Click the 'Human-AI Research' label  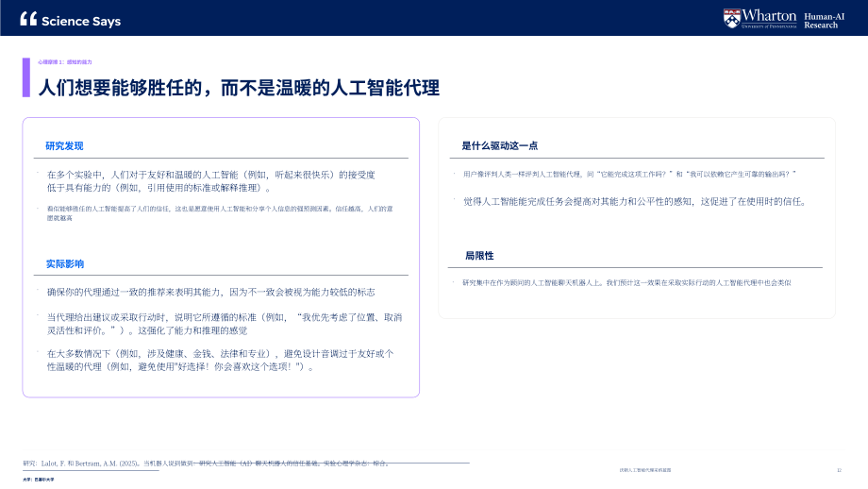click(x=825, y=21)
